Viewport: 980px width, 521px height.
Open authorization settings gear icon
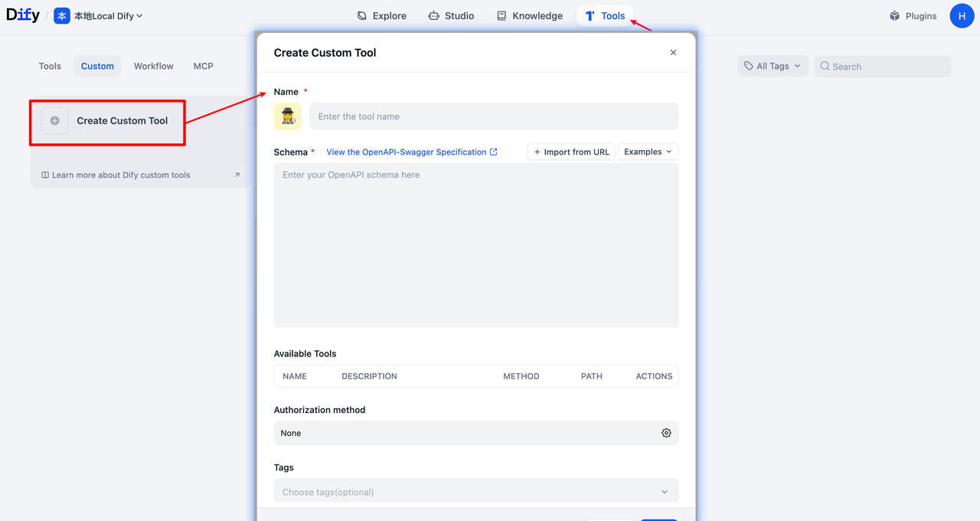tap(666, 433)
